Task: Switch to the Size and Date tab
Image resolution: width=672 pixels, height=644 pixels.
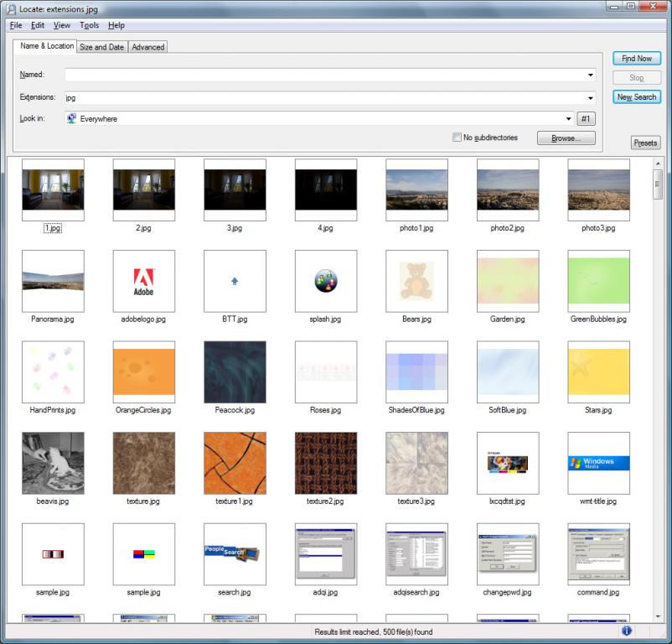Action: [x=101, y=47]
